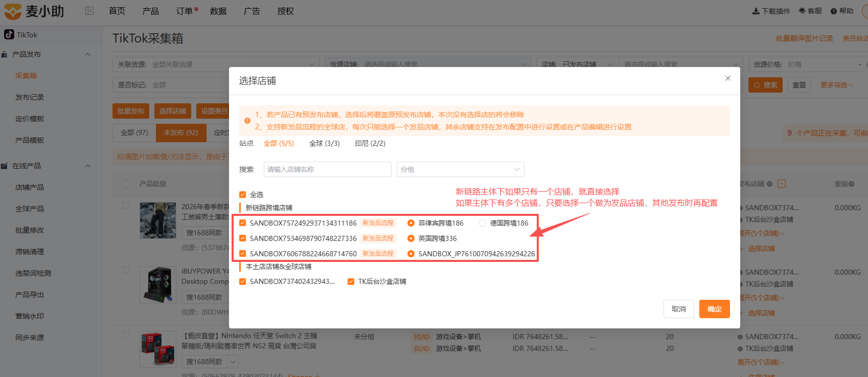Click the 产品发布 sidebar section icon
The height and width of the screenshot is (377, 868).
point(5,54)
